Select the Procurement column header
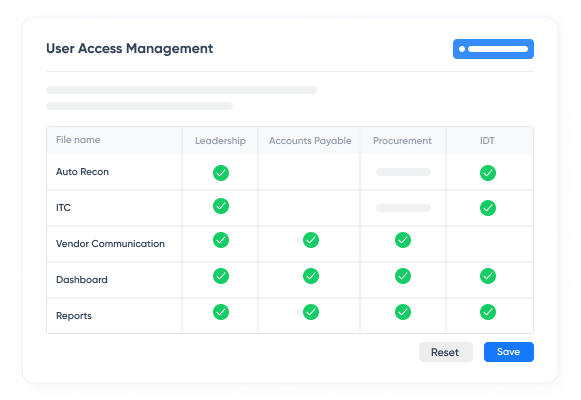This screenshot has width=581, height=400. [402, 141]
